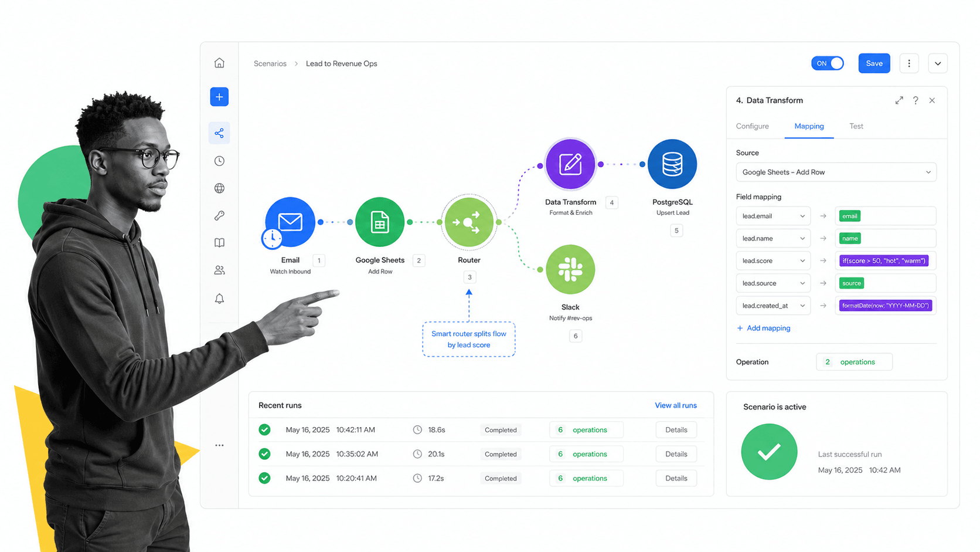Open the vertical three-dots menu
Image resolution: width=980 pixels, height=552 pixels.
click(x=909, y=63)
